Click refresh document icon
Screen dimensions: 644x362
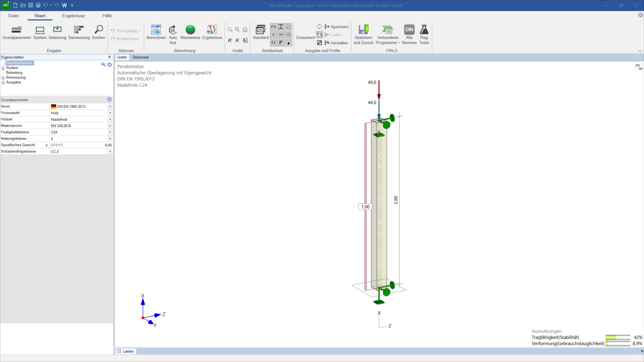tap(319, 26)
